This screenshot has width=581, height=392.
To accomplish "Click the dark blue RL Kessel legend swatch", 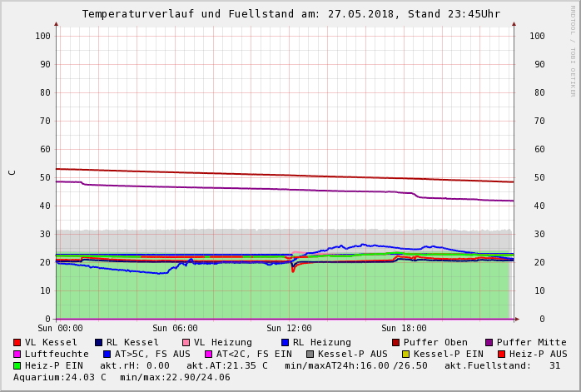I will point(99,342).
